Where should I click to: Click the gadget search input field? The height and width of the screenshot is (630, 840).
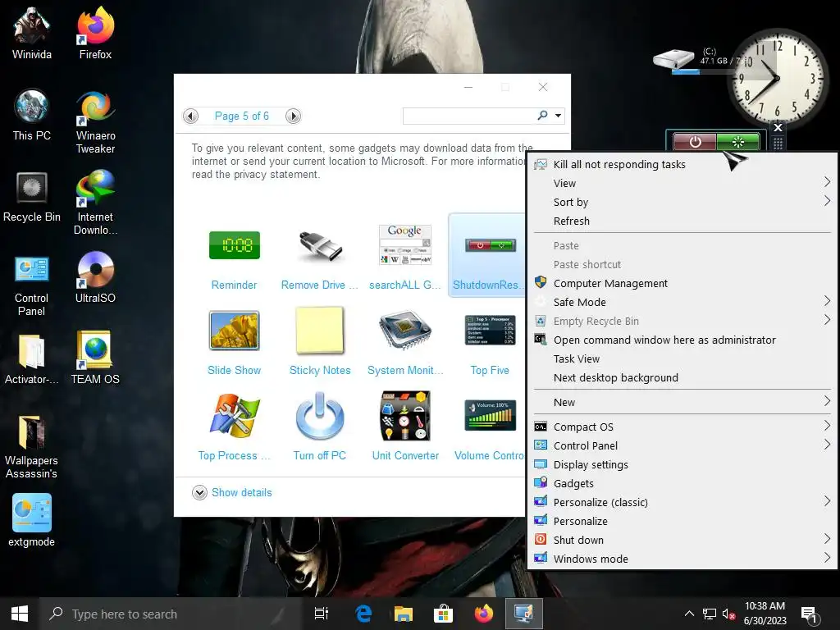point(469,116)
